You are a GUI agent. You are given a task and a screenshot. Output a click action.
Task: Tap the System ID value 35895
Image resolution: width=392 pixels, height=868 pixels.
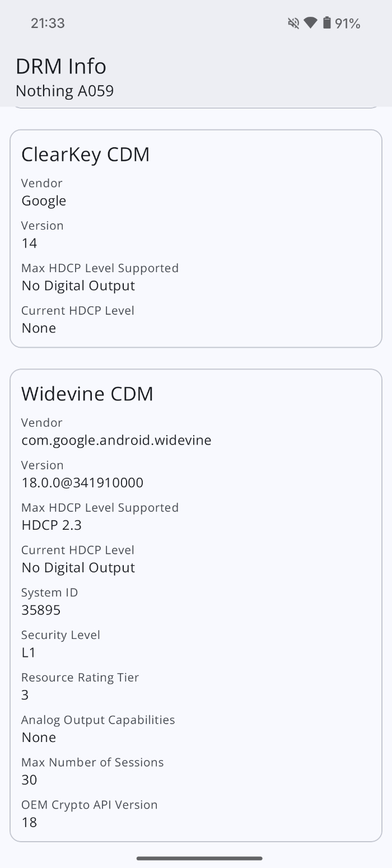pyautogui.click(x=41, y=610)
